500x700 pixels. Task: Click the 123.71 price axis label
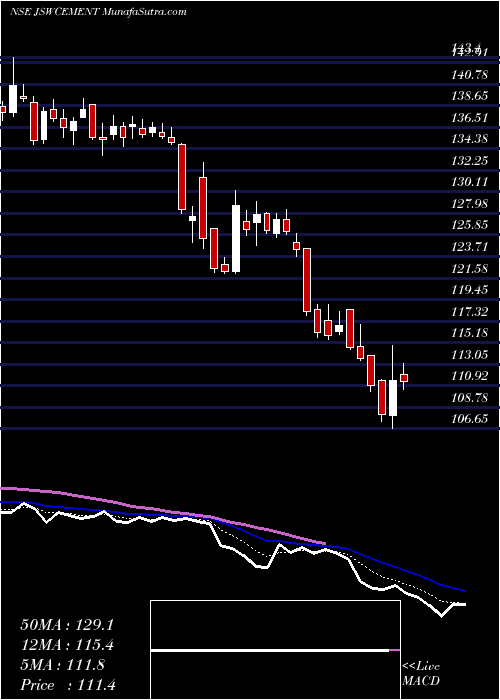pyautogui.click(x=470, y=247)
